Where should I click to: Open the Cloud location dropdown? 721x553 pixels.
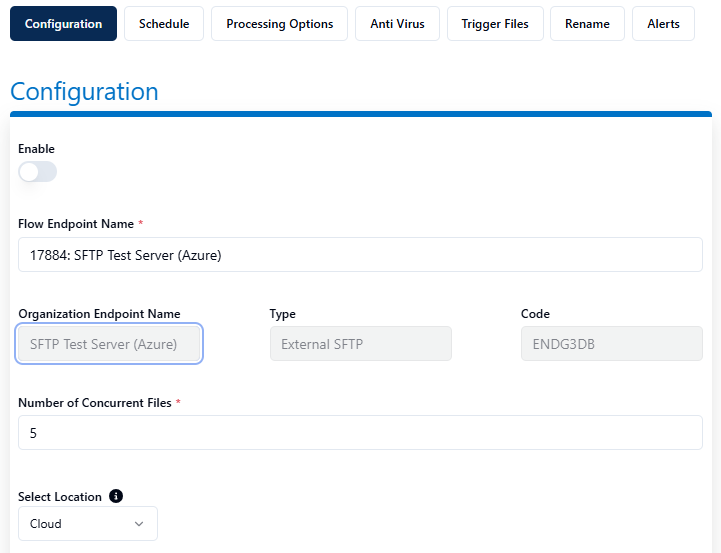87,523
